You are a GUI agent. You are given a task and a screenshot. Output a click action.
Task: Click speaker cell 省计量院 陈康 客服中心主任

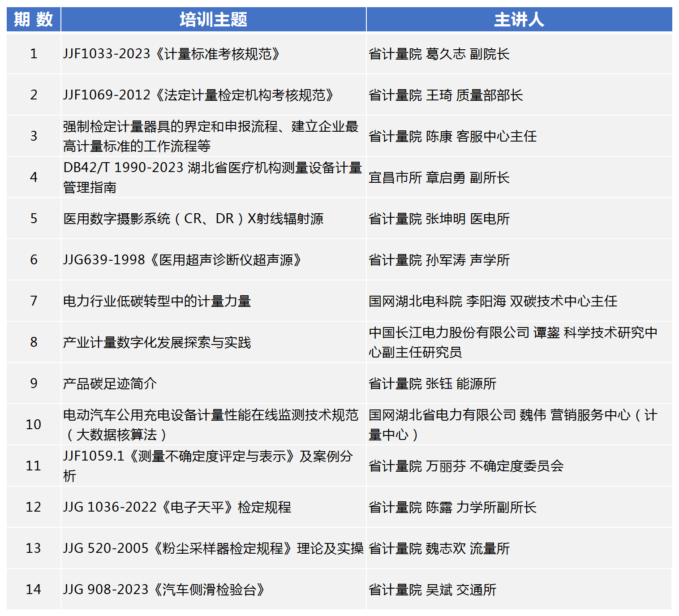pos(452,136)
